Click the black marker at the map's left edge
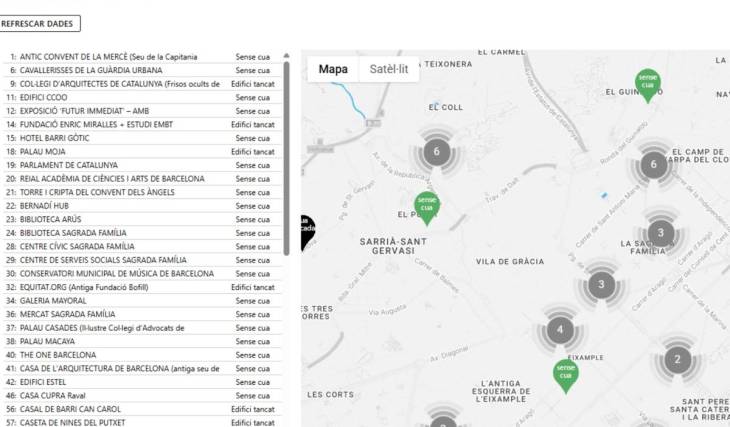The width and height of the screenshot is (730, 427). click(308, 232)
